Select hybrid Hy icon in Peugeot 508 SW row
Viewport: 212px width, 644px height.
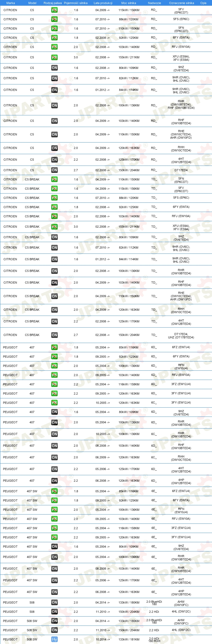tap(54, 639)
